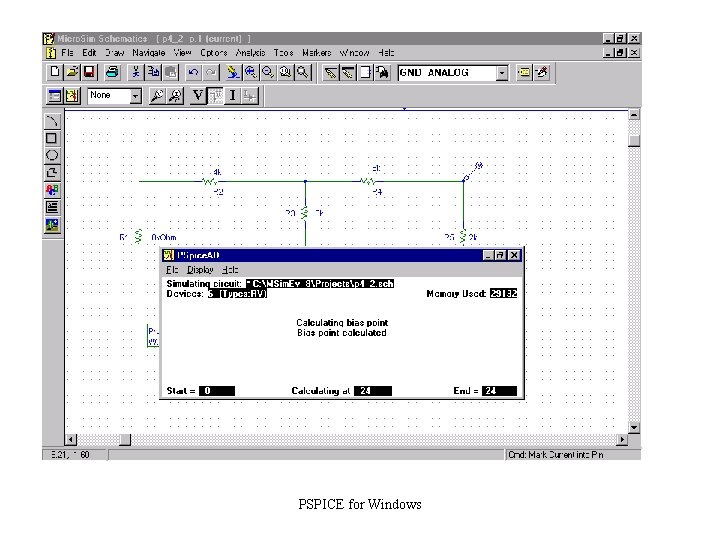720x540 pixels.
Task: Copy the selection using the Copy icon
Action: (153, 72)
